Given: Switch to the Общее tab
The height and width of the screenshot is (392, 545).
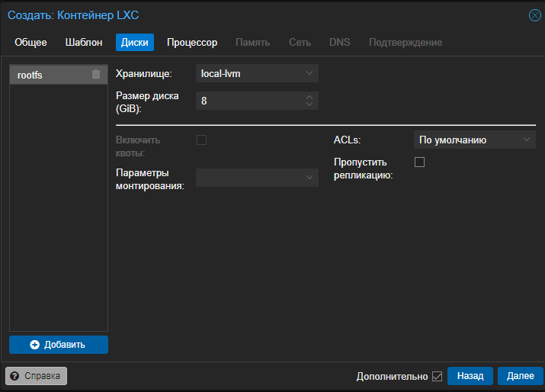Looking at the screenshot, I should (x=30, y=43).
